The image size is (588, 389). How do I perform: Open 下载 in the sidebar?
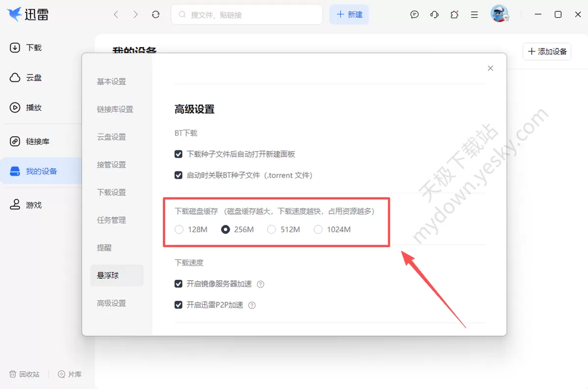[x=27, y=48]
